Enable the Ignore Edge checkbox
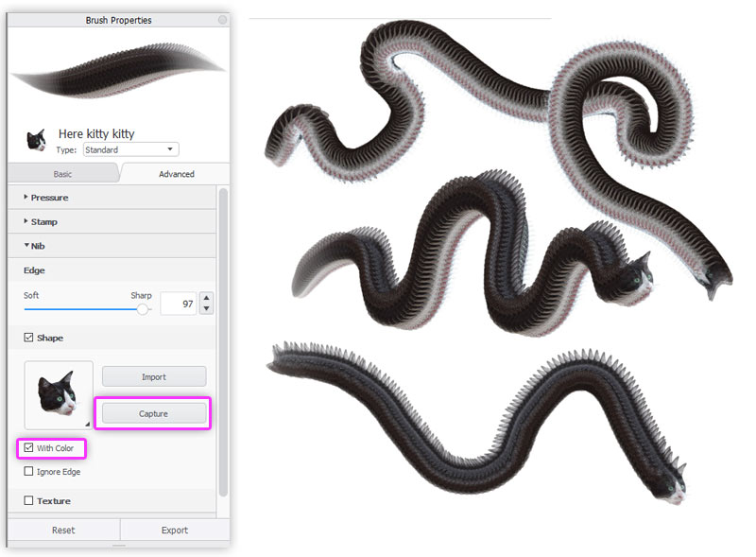 28,471
